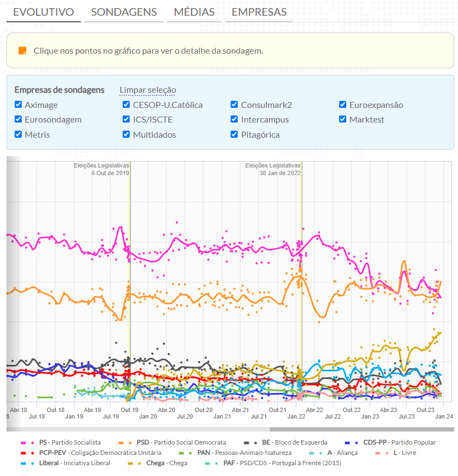Click the Livre legend entry
The width and height of the screenshot is (458, 476).
point(403,453)
